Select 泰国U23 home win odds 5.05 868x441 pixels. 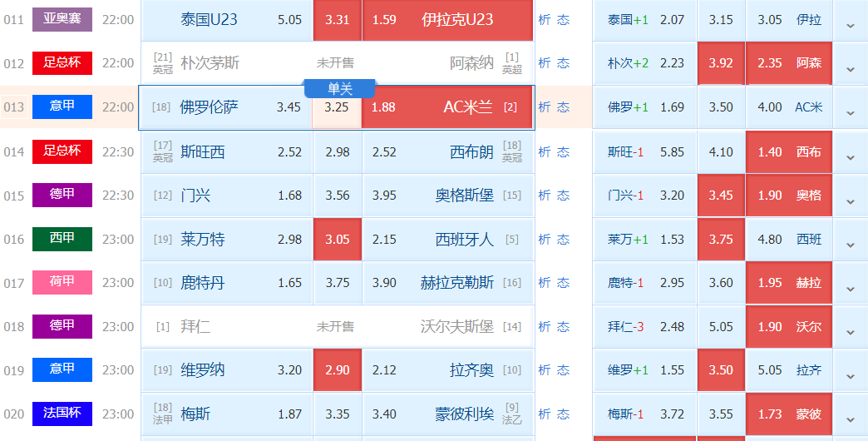point(227,20)
